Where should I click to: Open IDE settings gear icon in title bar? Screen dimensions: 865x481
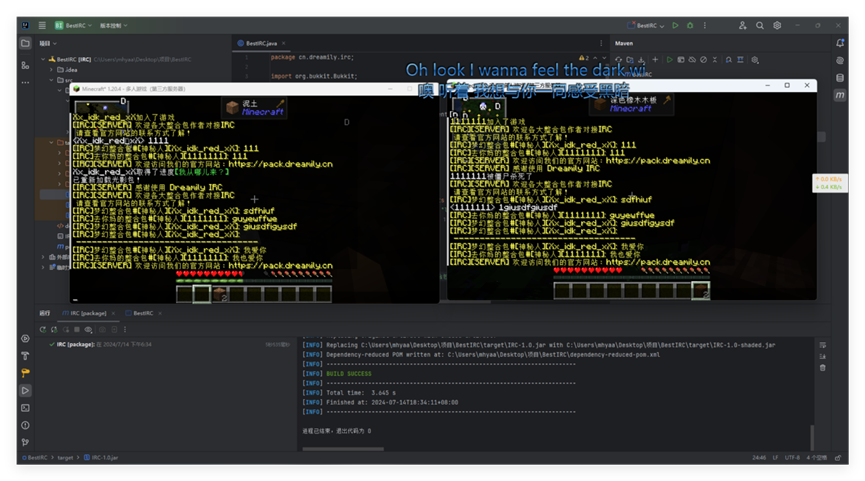coord(777,25)
